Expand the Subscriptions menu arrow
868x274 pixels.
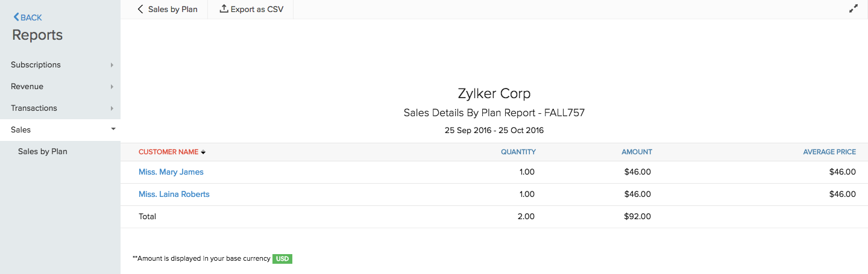pyautogui.click(x=112, y=65)
